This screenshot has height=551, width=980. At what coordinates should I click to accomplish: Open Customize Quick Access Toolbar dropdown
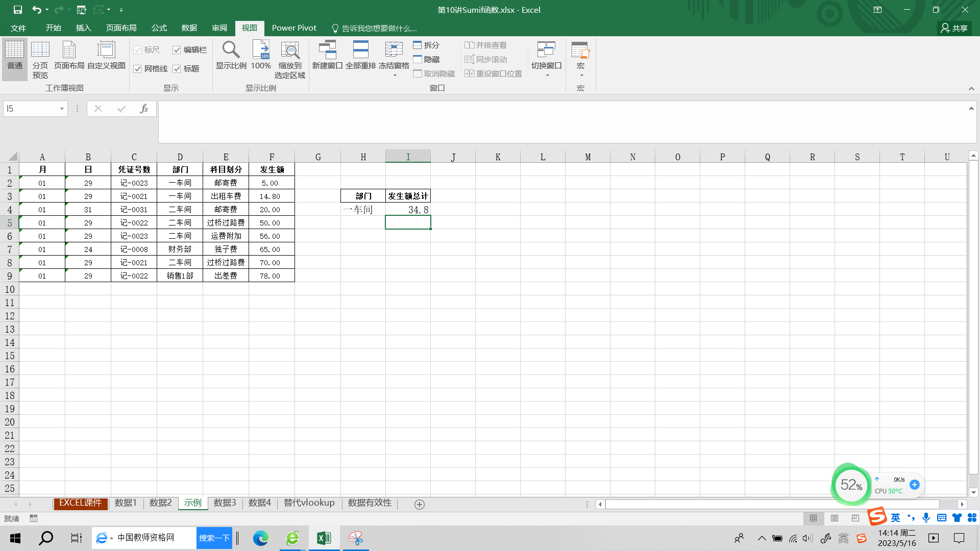click(121, 10)
